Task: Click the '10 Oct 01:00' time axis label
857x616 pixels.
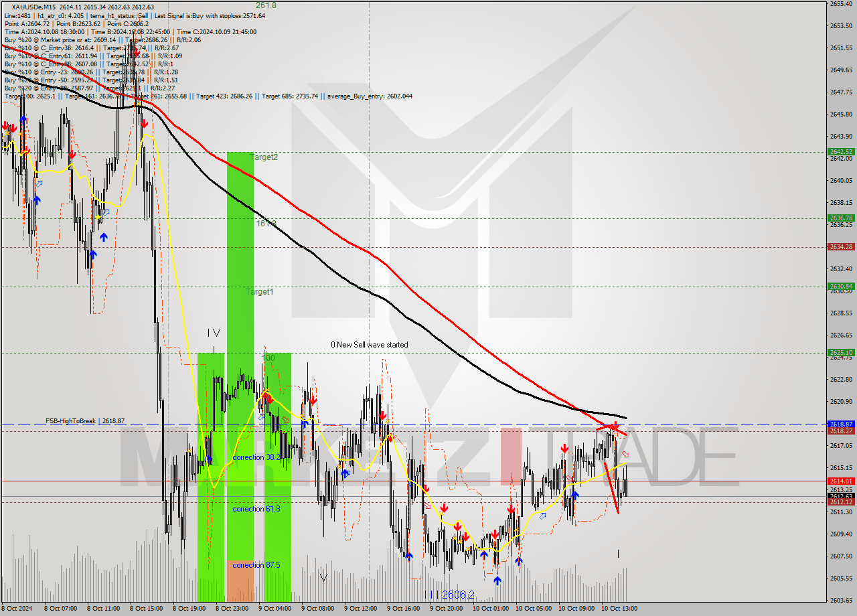Action: tap(489, 609)
